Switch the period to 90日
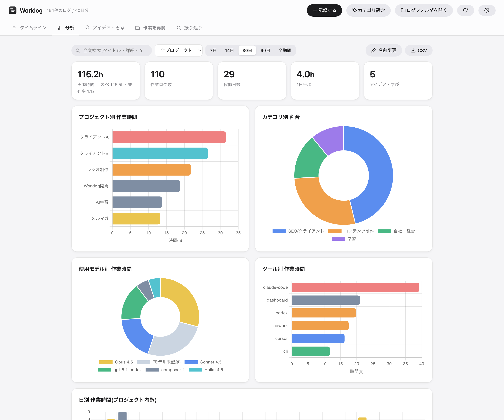 265,50
